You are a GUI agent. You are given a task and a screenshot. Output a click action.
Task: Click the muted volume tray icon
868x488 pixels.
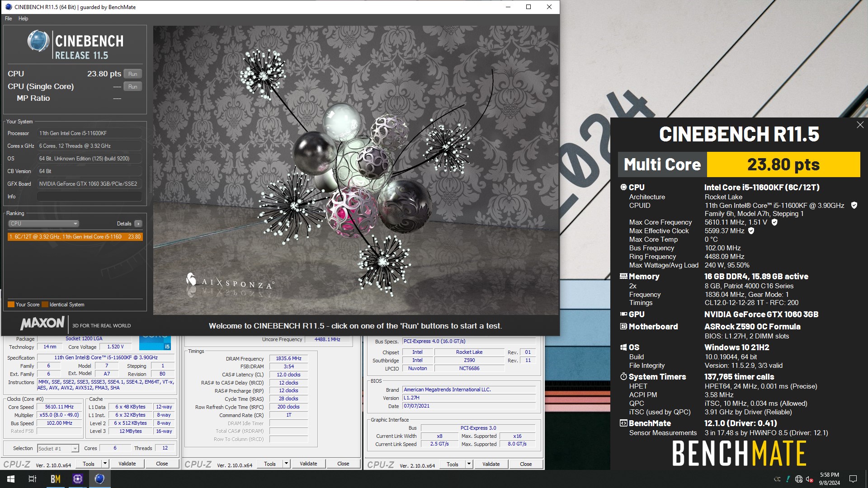click(x=810, y=479)
